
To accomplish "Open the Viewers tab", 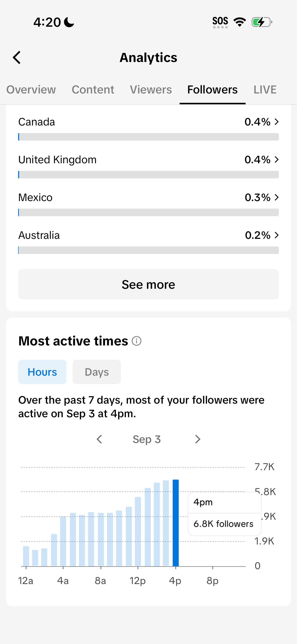I will 151,90.
